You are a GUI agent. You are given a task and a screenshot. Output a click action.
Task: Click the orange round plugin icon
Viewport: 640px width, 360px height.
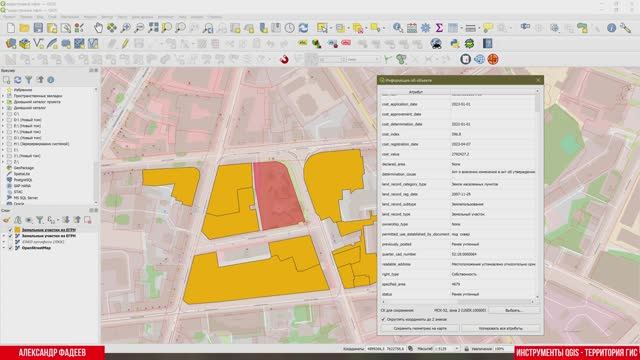coord(493,60)
